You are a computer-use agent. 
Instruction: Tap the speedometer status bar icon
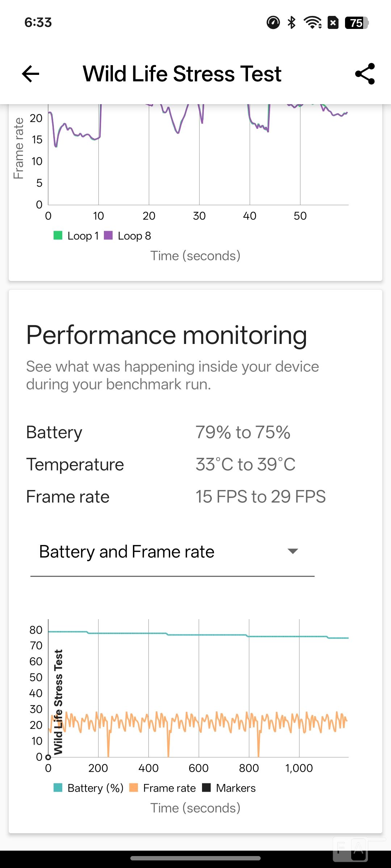(273, 22)
